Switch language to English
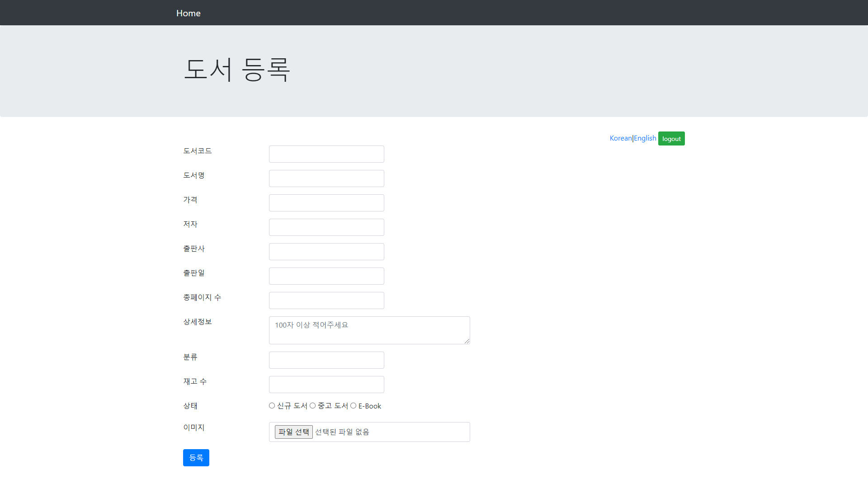 point(645,138)
